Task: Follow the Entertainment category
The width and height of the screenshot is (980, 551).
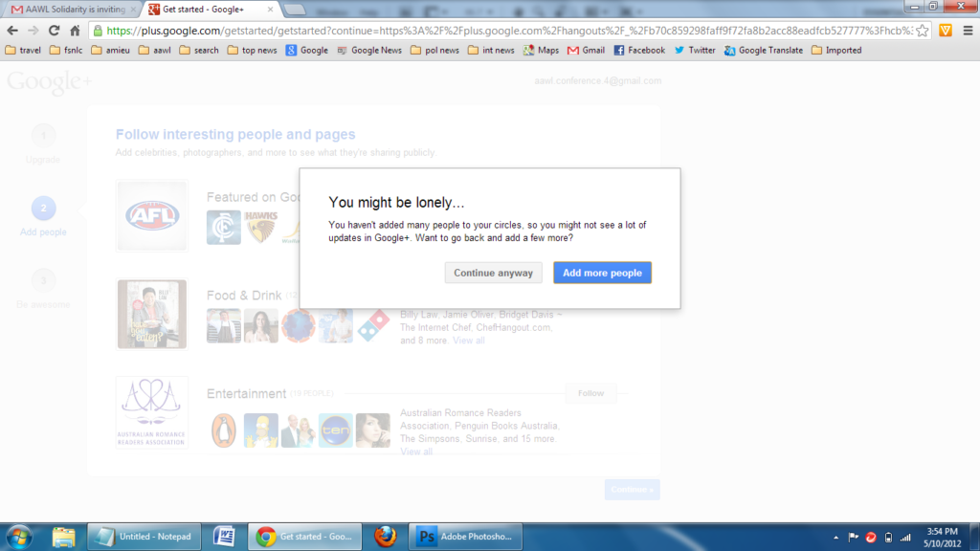Action: [590, 393]
